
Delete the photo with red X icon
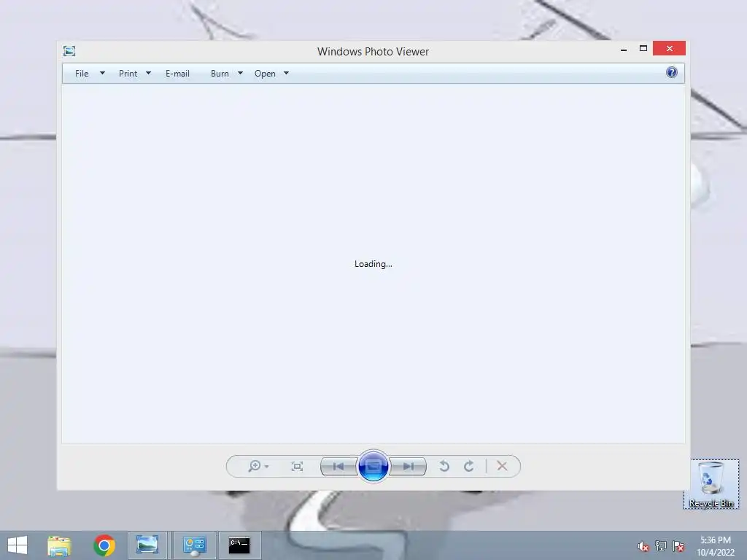[502, 466]
